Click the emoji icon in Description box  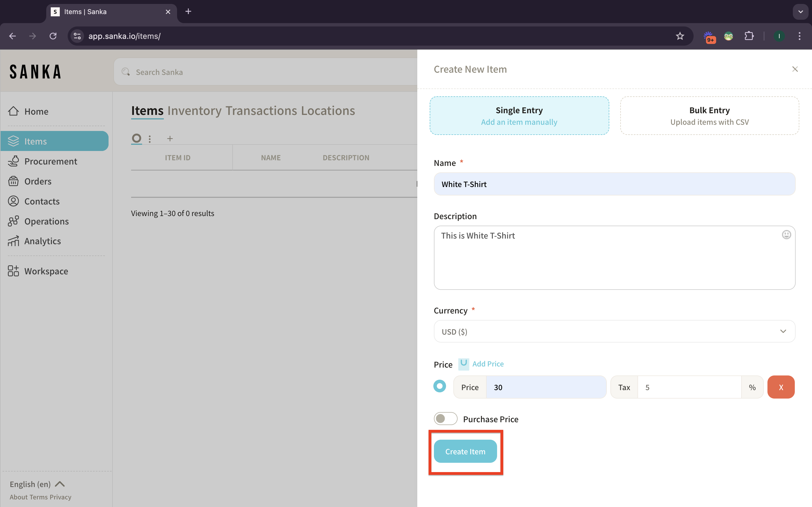pyautogui.click(x=786, y=235)
